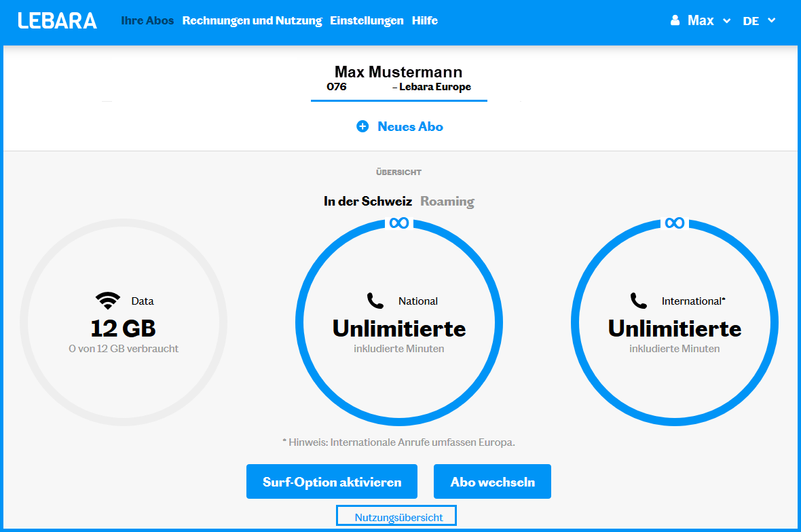Go to Rechnungen und Nutzung
Screen dimensions: 801x532
click(252, 20)
